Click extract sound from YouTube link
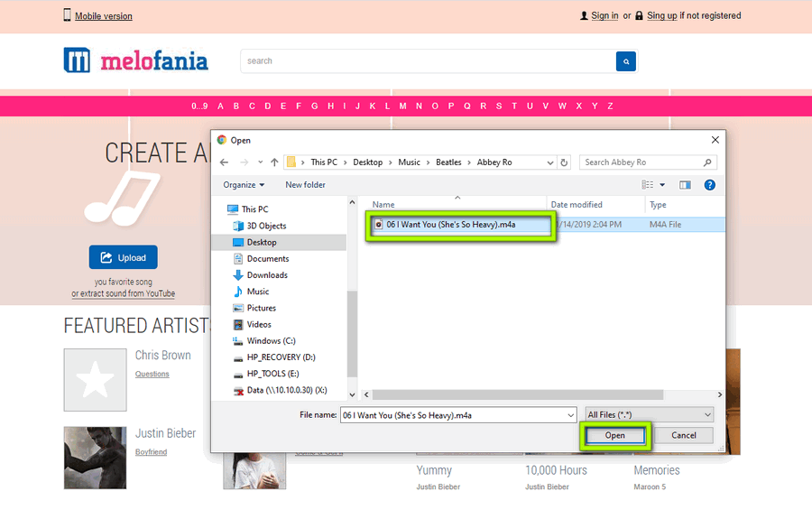Screen dimensions: 812x519 [x=124, y=293]
